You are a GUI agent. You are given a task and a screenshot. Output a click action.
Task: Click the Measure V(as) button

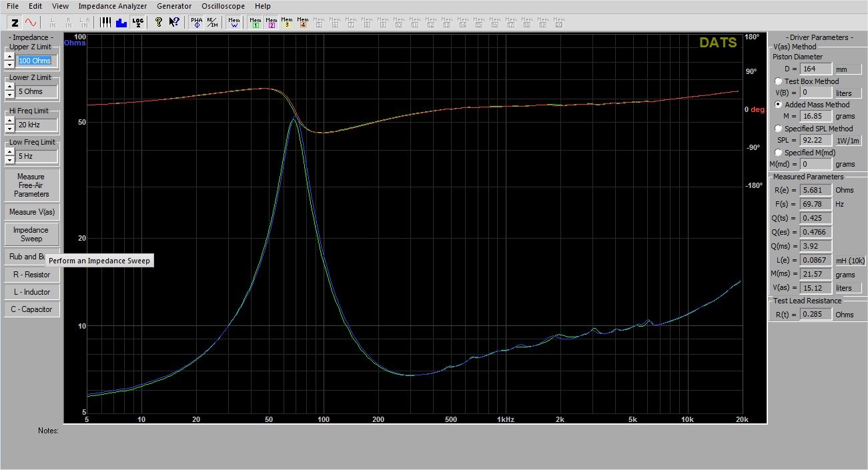point(31,212)
